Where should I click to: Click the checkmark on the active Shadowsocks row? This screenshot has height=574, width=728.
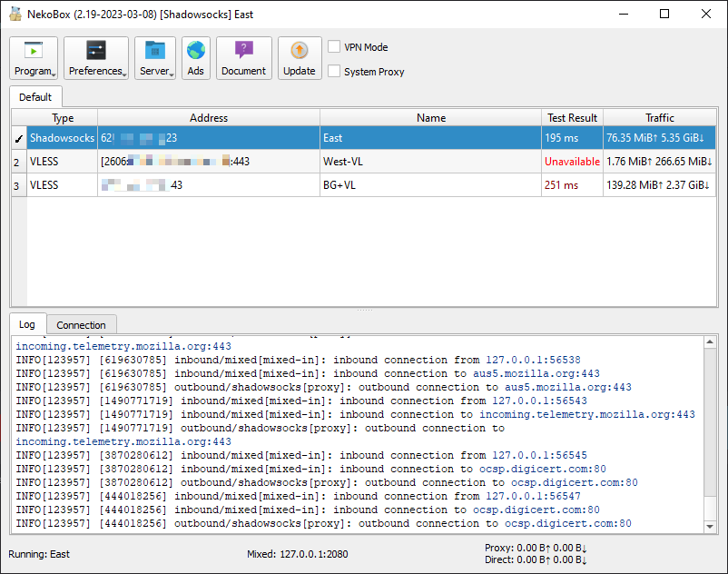(x=19, y=138)
